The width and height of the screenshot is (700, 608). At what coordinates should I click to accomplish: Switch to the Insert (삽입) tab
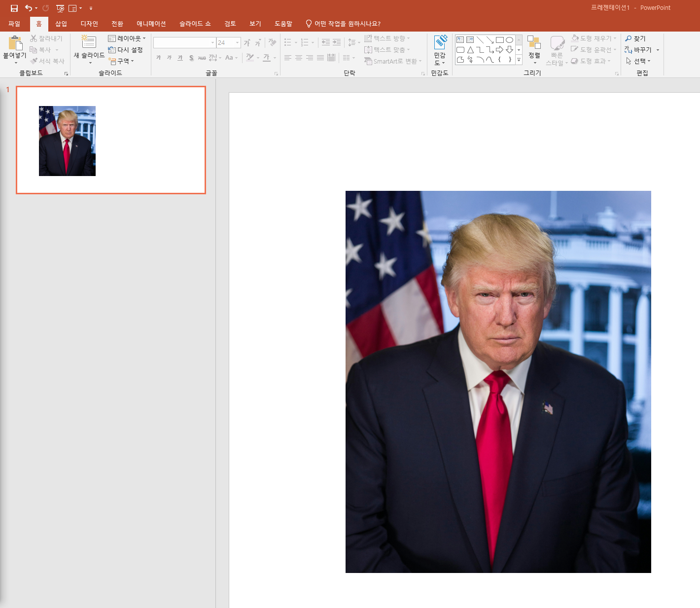[x=61, y=24]
